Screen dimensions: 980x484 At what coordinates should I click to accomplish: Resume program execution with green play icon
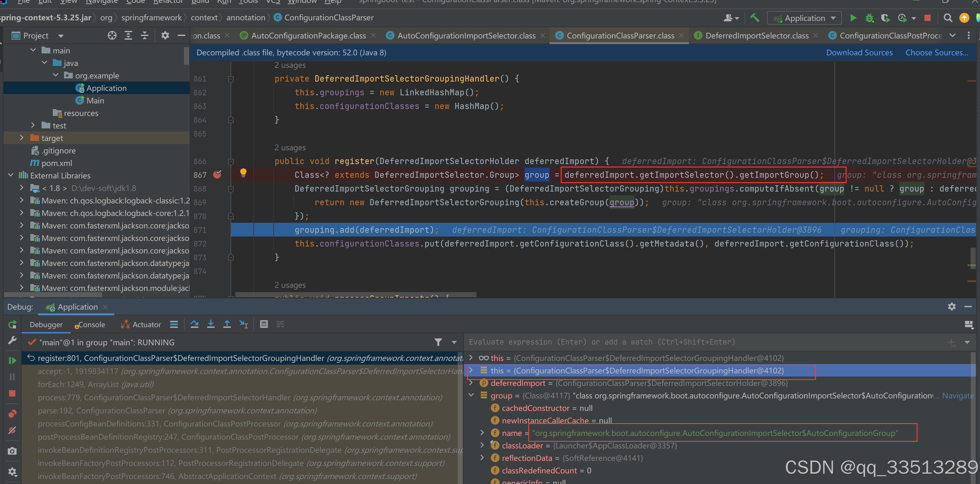click(x=12, y=361)
